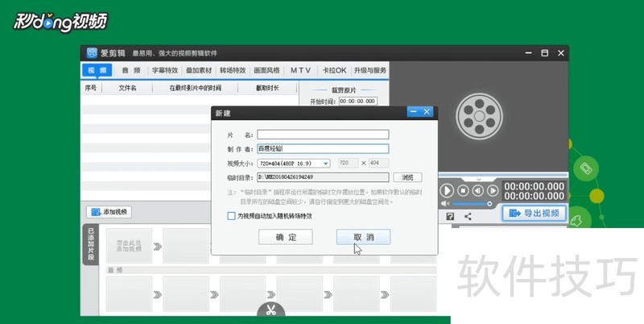This screenshot has height=324, width=644.
Task: Click the 导出视频 export button
Action: click(535, 214)
